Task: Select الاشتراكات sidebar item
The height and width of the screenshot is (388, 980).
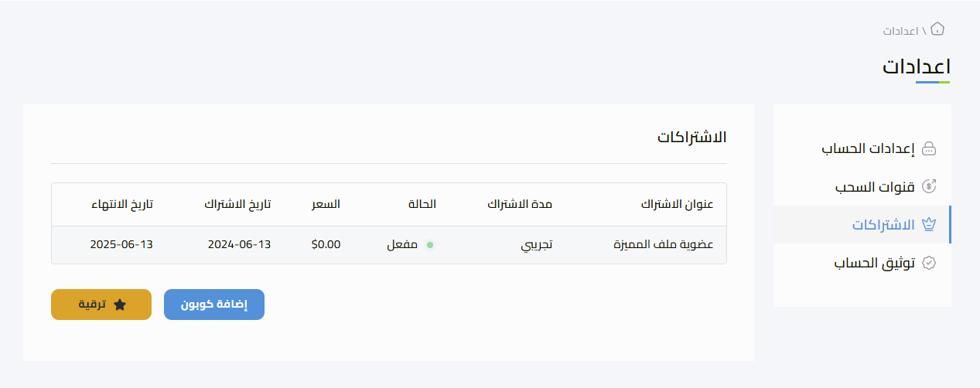Action: (862, 225)
